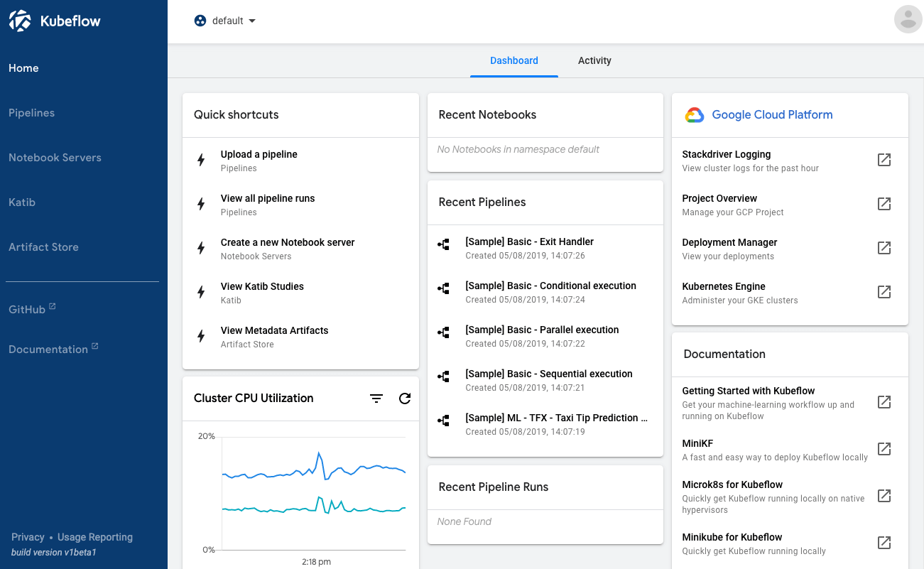Screen dimensions: 924x569
Task: Click the View Katib Studies shortcut
Action: coord(300,293)
